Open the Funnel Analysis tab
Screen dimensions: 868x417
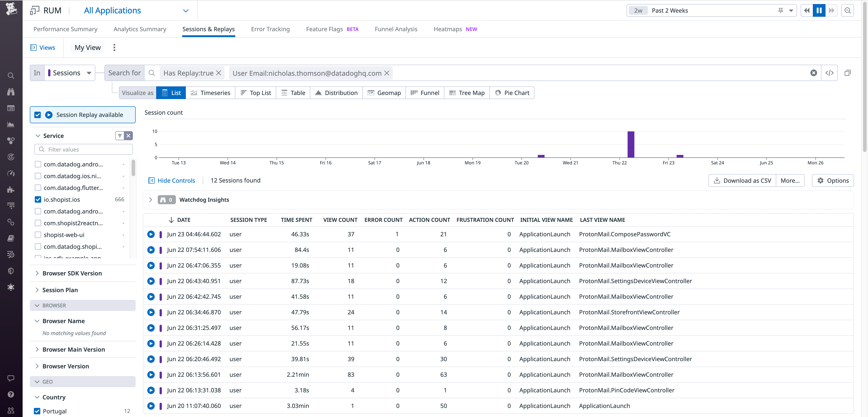pyautogui.click(x=396, y=29)
